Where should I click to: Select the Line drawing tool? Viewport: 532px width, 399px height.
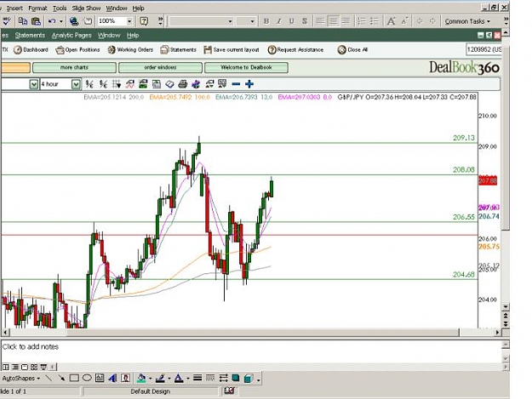[x=49, y=378]
